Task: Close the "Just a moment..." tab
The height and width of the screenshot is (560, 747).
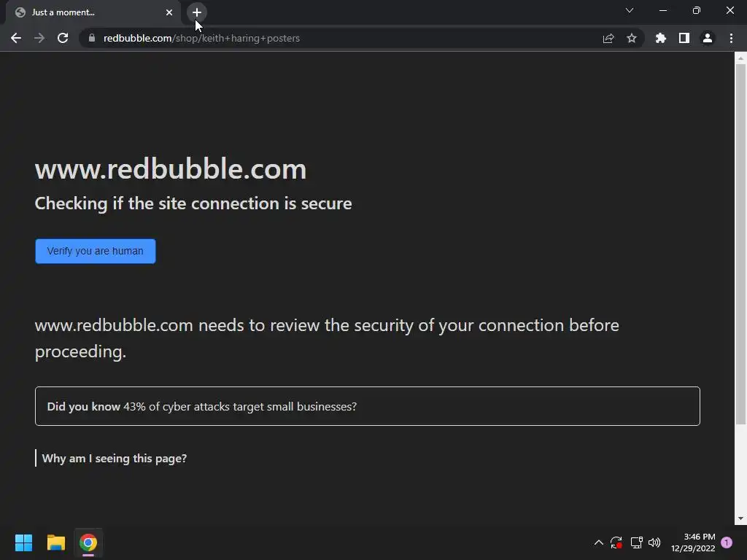Action: pos(169,12)
